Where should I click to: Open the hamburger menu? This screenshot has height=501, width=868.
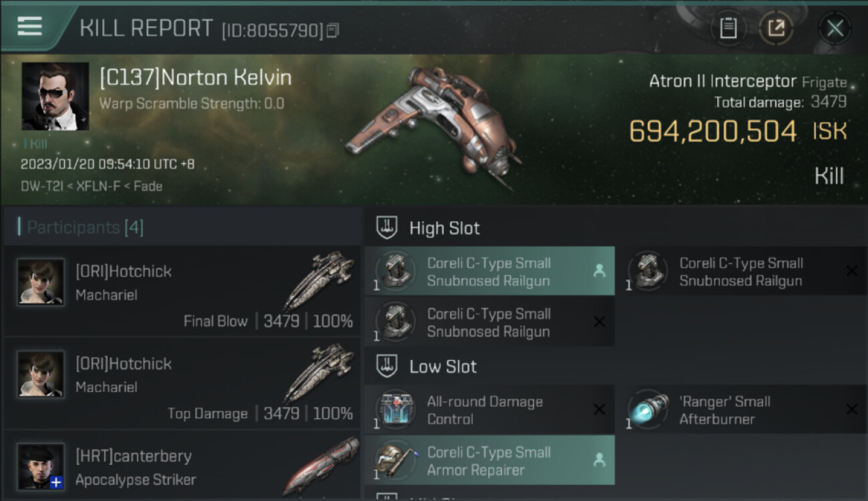(x=29, y=26)
